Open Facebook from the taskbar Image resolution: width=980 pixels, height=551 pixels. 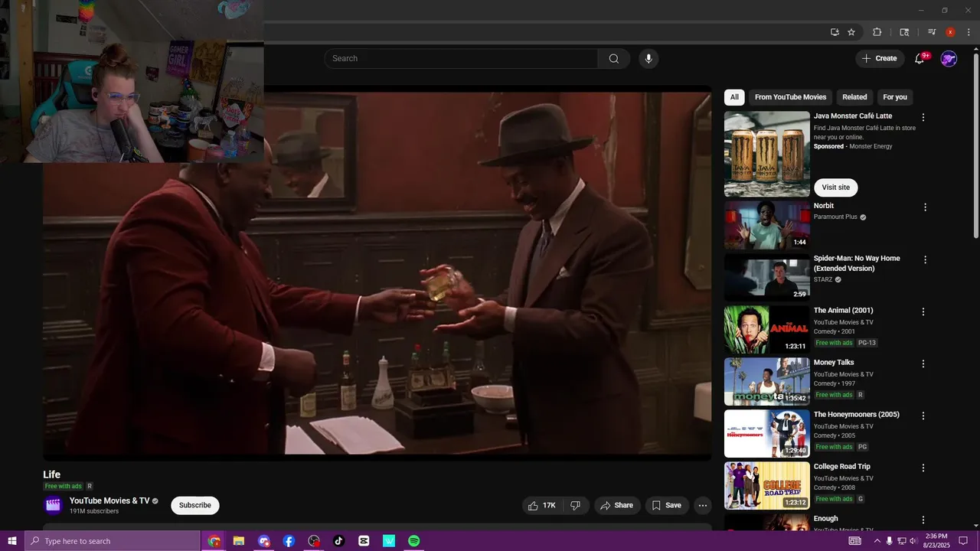pos(289,541)
